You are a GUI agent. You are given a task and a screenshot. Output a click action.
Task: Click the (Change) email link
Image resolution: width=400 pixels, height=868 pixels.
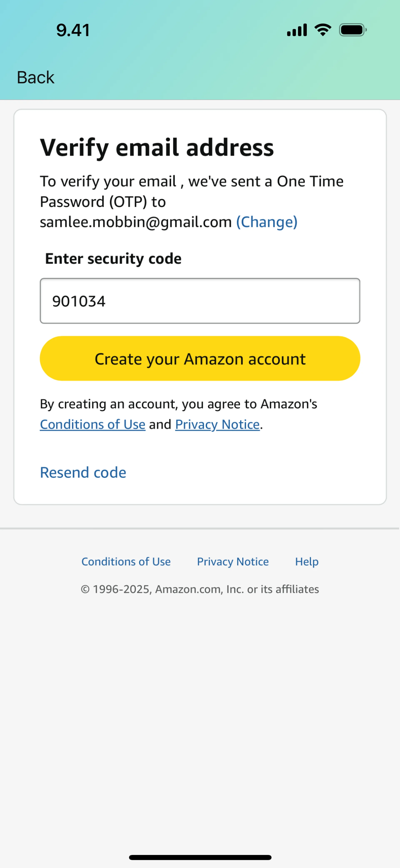267,222
